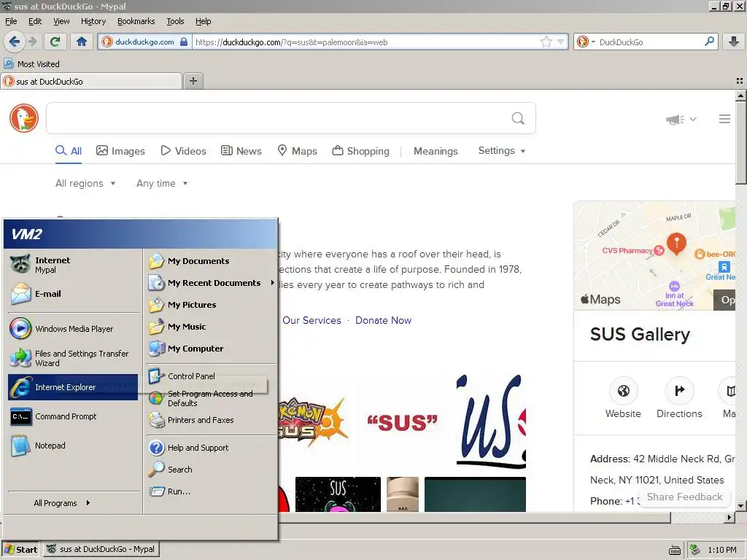Open the downloads arrow button in toolbar

pyautogui.click(x=734, y=42)
